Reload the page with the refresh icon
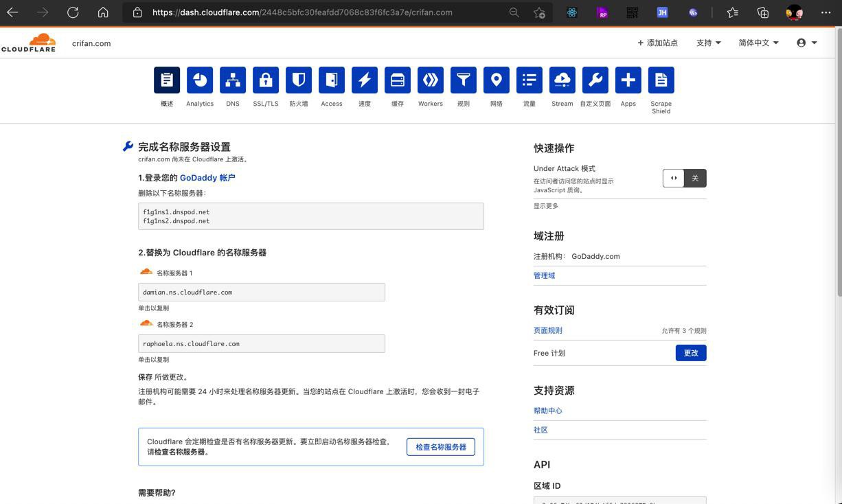 [73, 12]
